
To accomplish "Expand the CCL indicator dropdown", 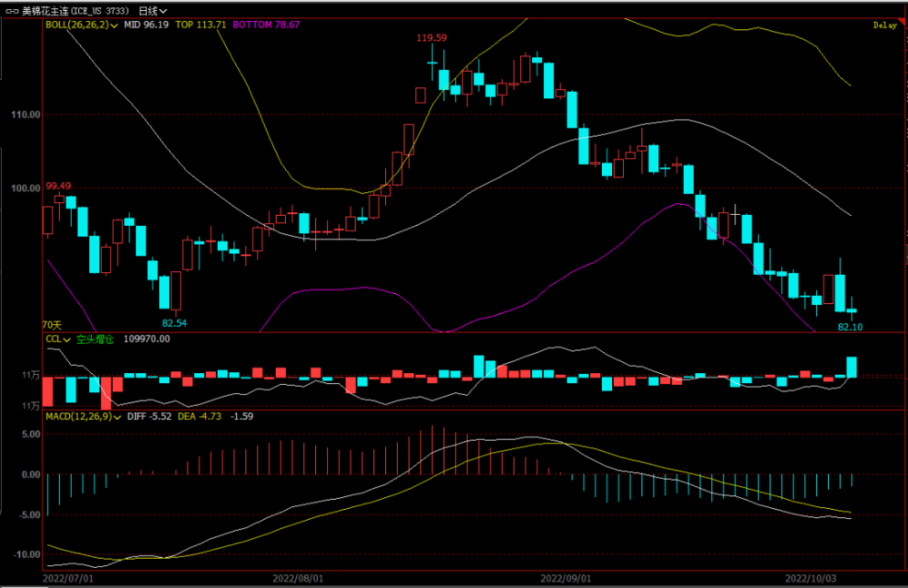I will point(67,339).
